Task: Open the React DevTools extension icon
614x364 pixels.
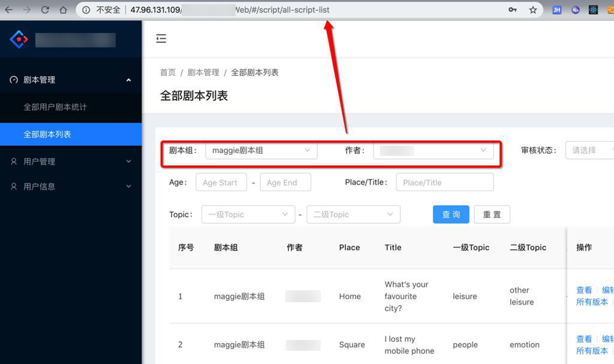Action: click(593, 10)
